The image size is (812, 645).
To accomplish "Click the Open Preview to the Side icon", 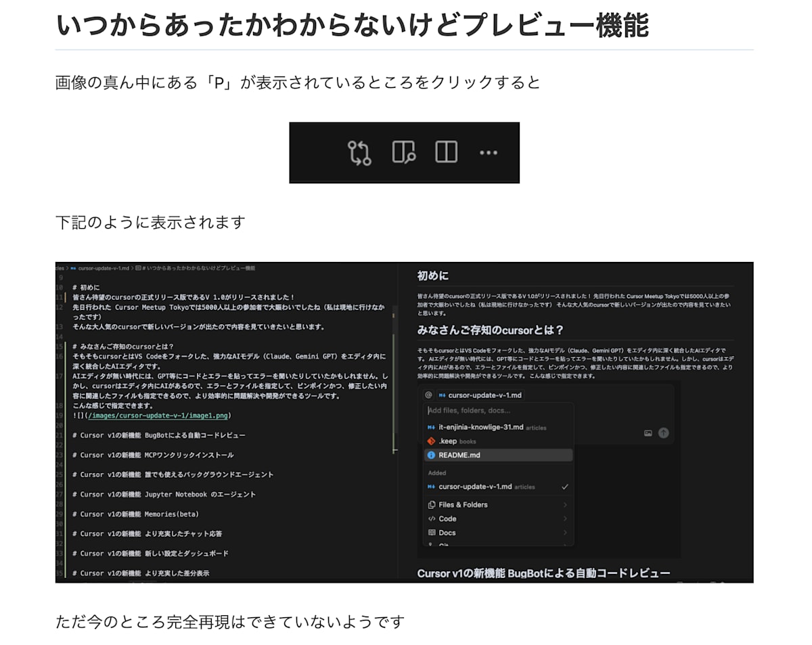I will tap(404, 152).
